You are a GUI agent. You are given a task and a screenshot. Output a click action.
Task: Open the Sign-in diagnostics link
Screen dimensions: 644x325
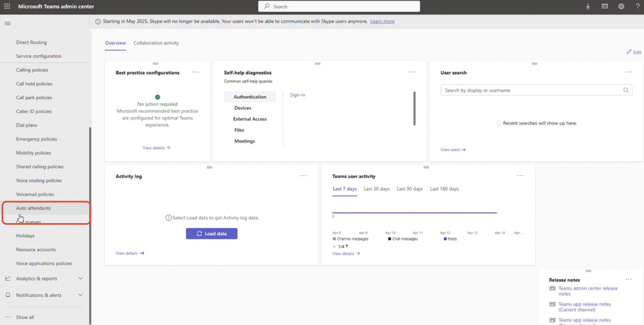tap(298, 95)
